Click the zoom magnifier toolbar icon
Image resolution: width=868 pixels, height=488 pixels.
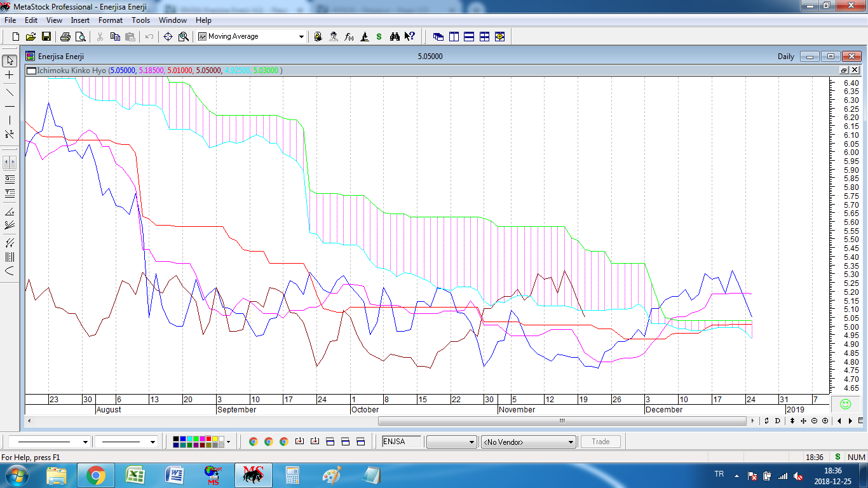pyautogui.click(x=184, y=37)
